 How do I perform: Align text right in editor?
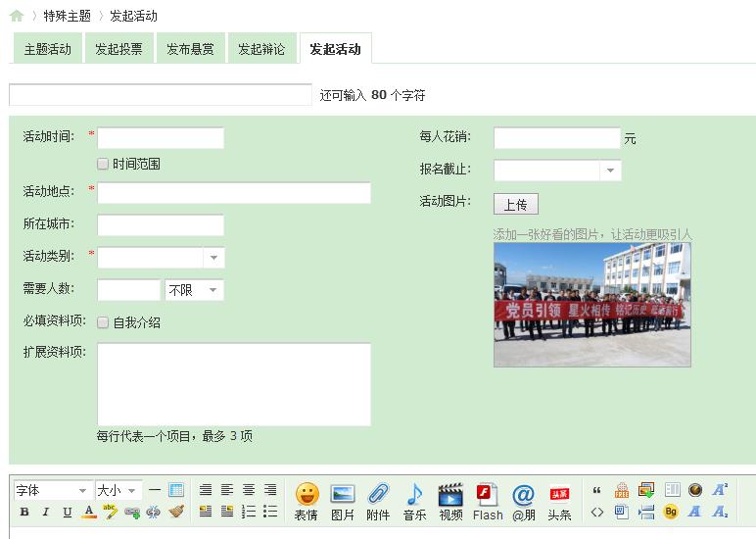point(270,490)
